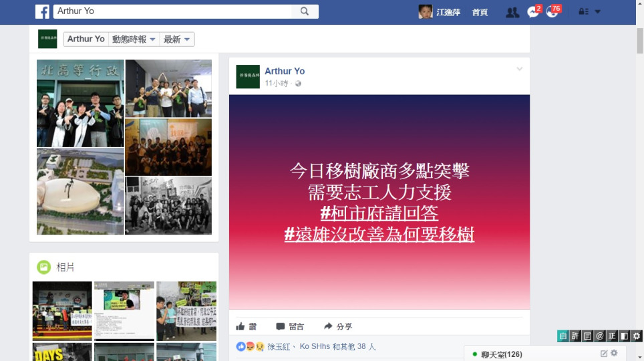Expand the 動態時報 dropdown
The image size is (644, 361).
point(134,39)
